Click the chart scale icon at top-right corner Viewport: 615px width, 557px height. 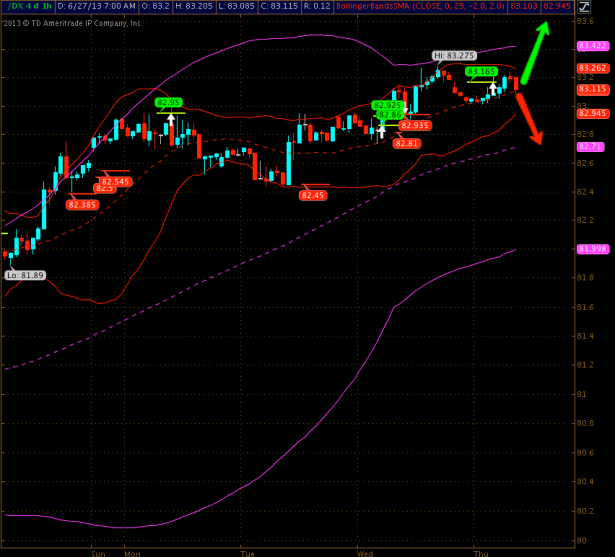pos(585,7)
